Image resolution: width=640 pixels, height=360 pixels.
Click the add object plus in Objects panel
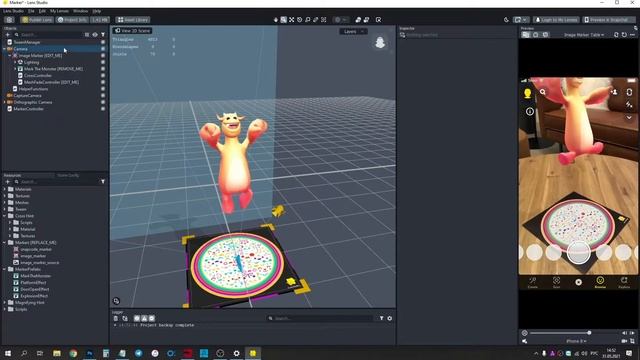(7, 35)
